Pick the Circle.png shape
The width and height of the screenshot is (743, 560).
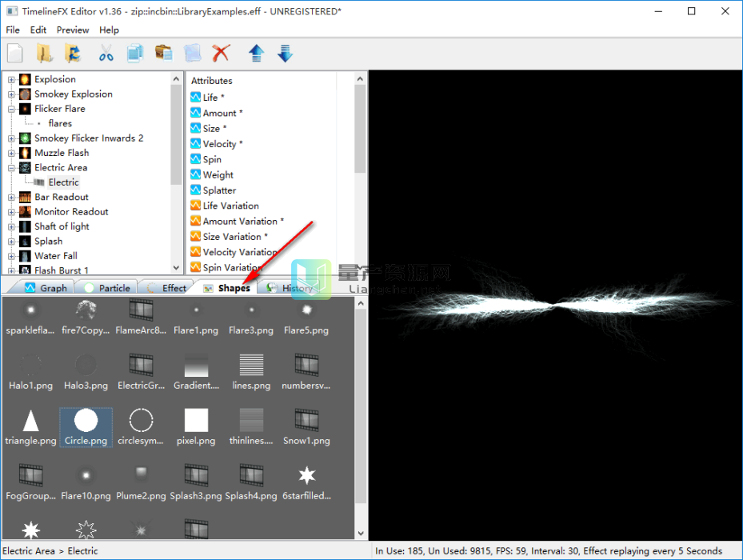click(86, 427)
